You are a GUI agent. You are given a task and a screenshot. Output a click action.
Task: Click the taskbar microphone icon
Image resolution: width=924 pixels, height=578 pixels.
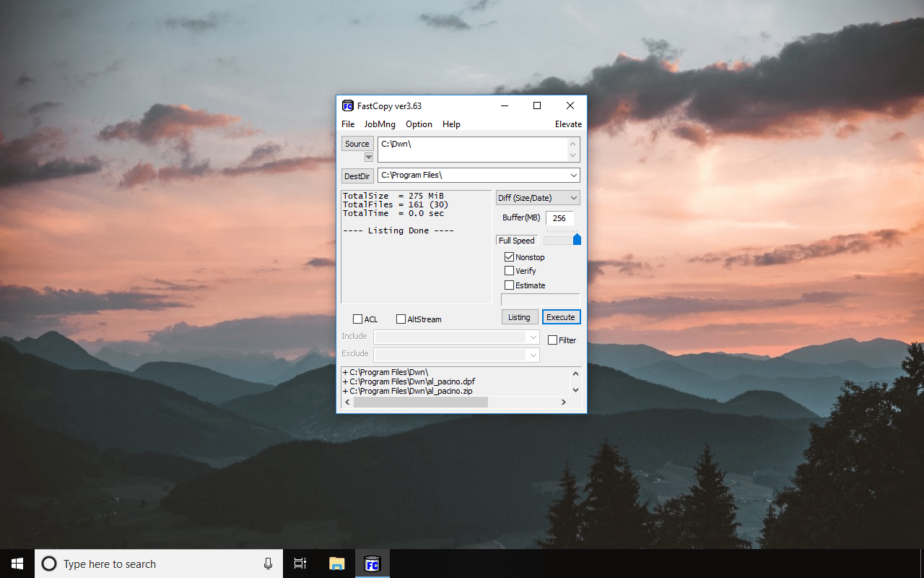(269, 564)
